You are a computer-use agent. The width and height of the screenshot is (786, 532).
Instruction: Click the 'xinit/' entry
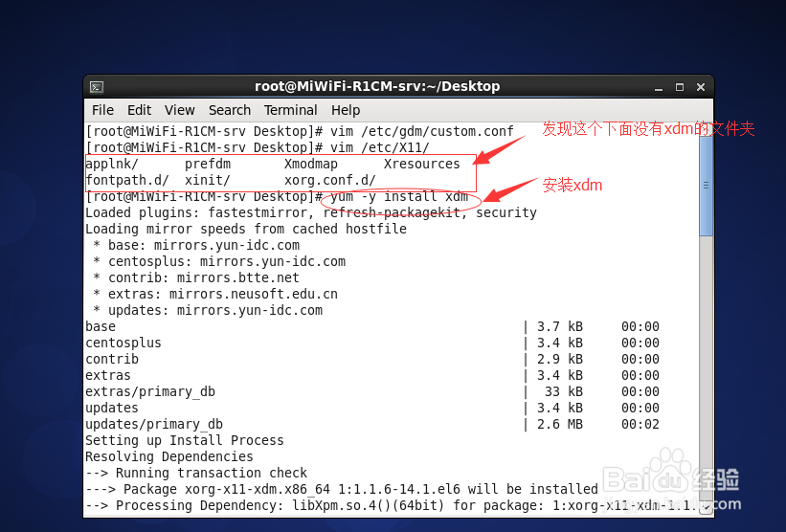tap(208, 180)
